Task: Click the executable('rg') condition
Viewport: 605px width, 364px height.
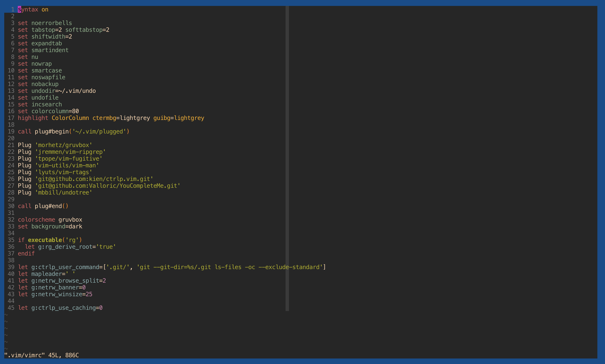Action: [x=55, y=240]
